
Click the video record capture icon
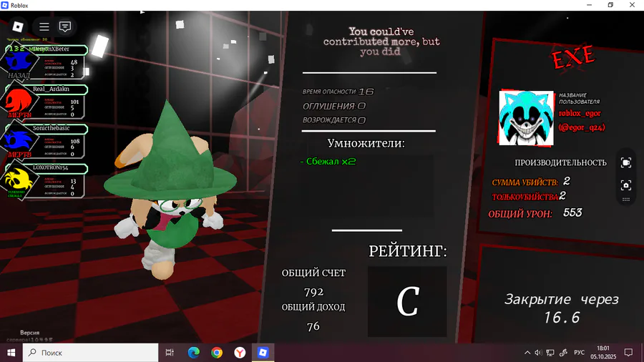[626, 162]
